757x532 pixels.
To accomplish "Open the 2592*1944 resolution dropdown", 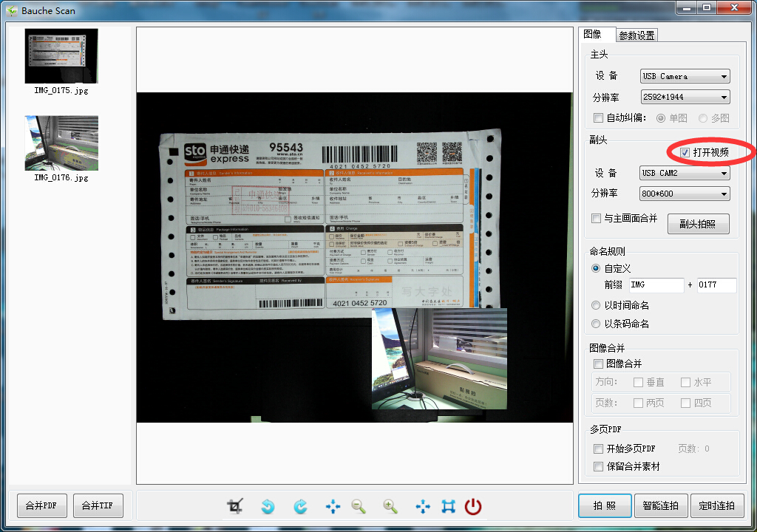I will [685, 97].
